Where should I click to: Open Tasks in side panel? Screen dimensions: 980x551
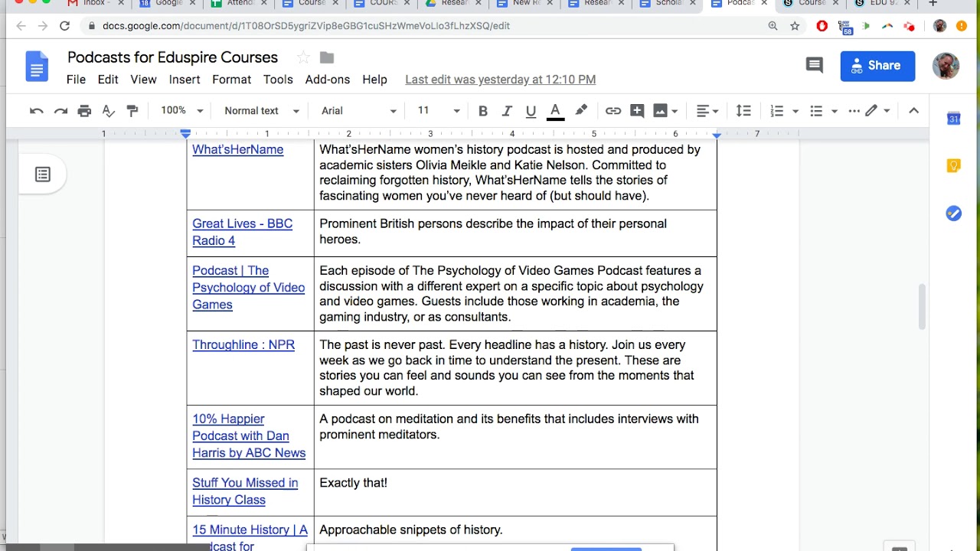[953, 214]
